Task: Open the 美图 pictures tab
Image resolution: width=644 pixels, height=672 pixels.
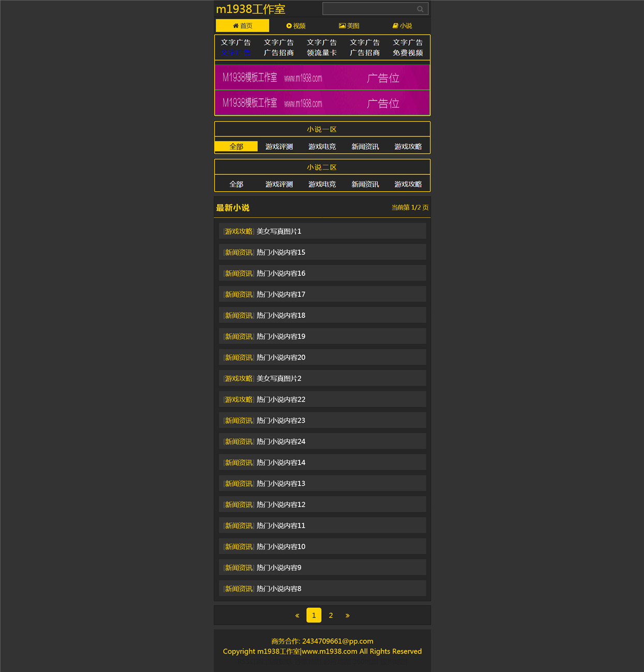Action: [349, 26]
